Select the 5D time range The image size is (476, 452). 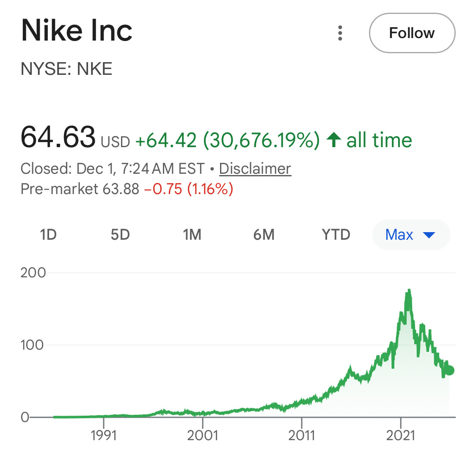tap(120, 234)
